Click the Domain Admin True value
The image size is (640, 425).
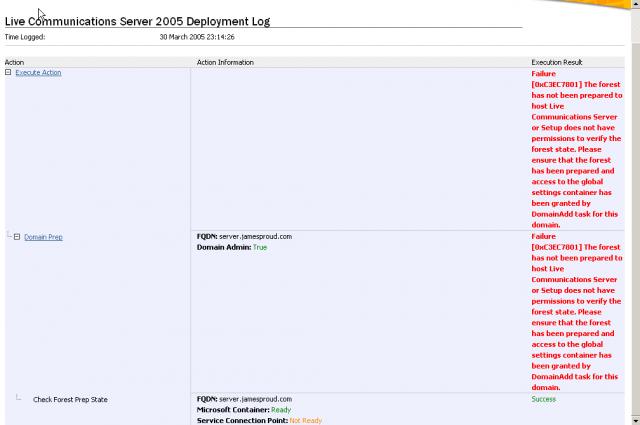click(x=260, y=247)
